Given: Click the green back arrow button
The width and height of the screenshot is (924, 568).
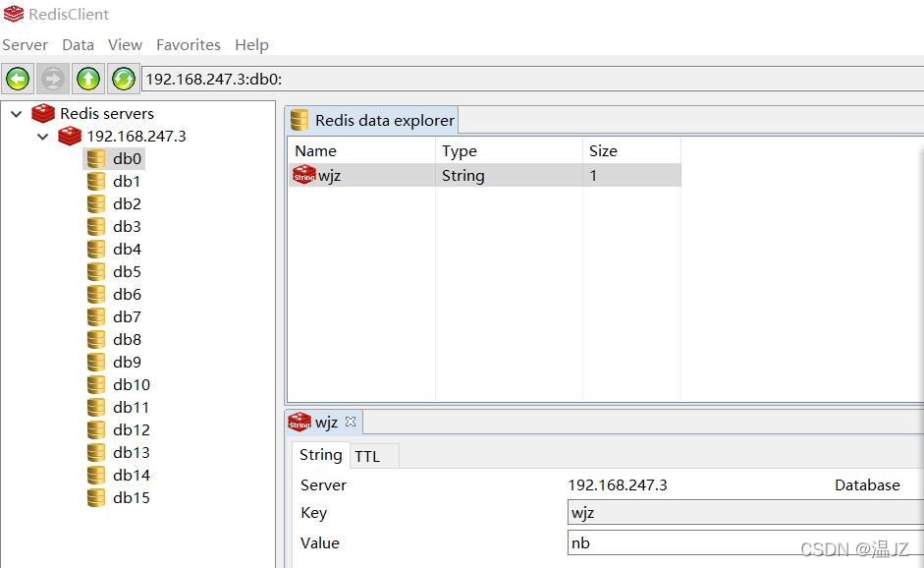Looking at the screenshot, I should (18, 79).
